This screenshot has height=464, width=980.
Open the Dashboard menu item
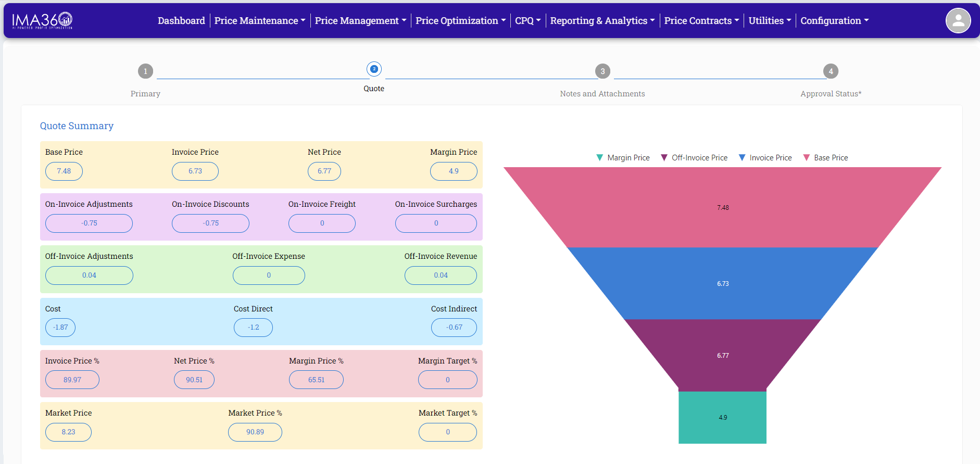click(181, 21)
